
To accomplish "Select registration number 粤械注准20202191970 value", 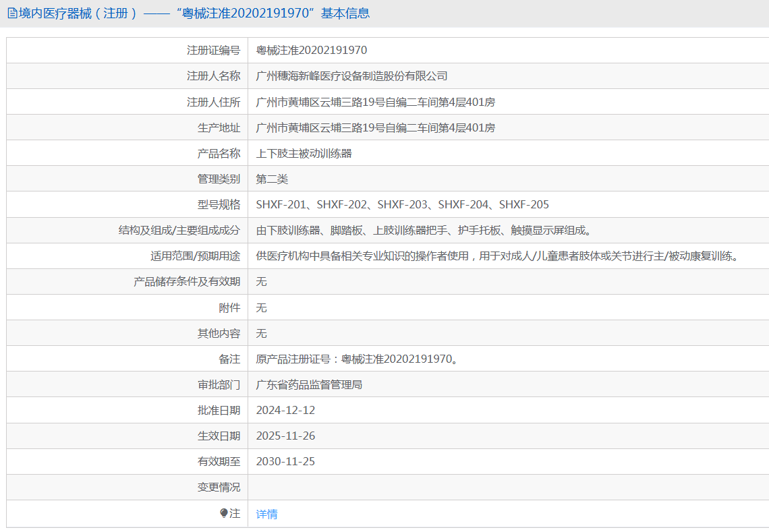I will tap(312, 50).
